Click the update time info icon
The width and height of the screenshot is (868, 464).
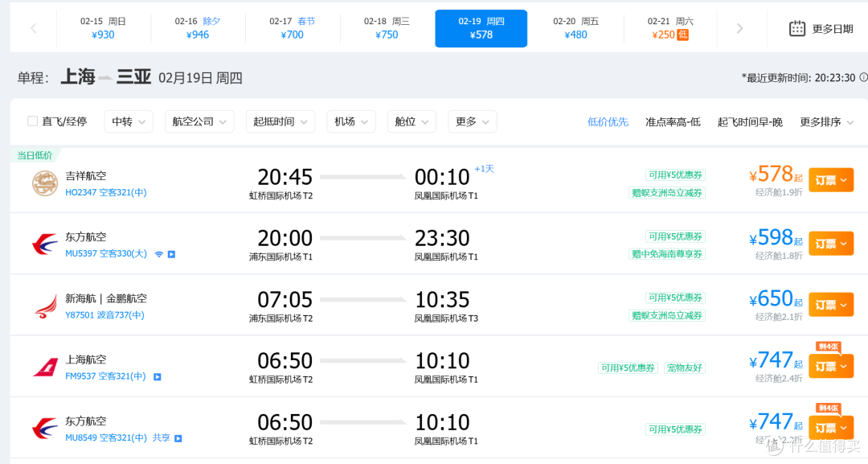(863, 77)
